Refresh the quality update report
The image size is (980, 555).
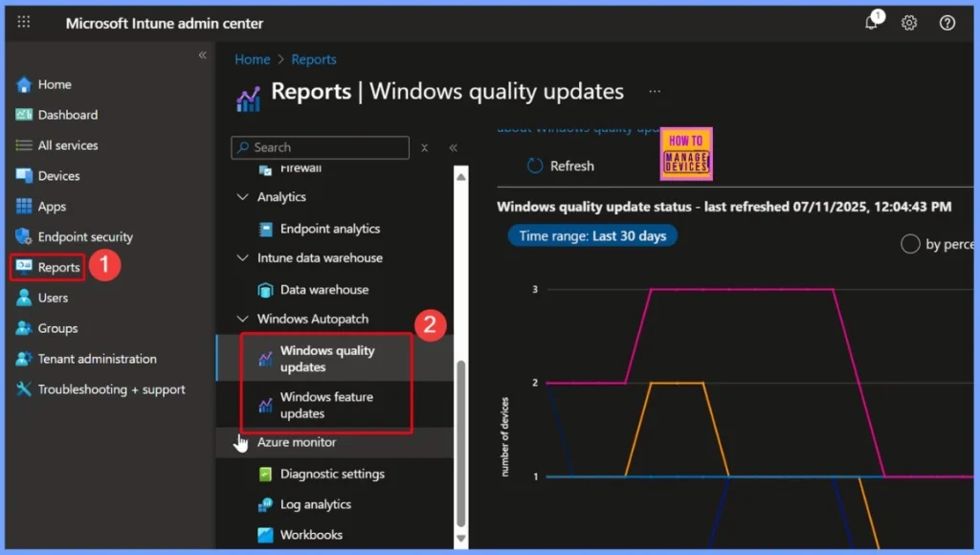pyautogui.click(x=561, y=166)
